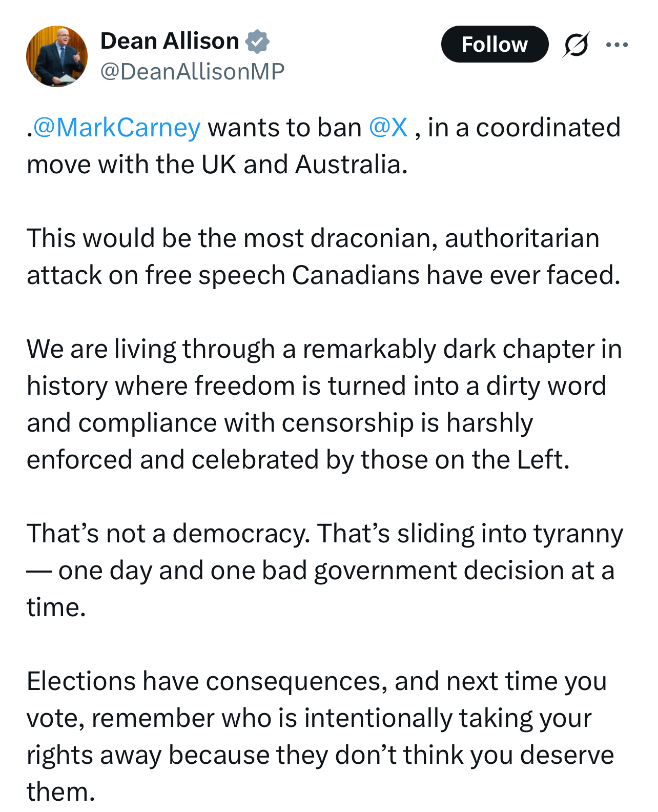Open the Grok slashed-circle icon

[575, 45]
